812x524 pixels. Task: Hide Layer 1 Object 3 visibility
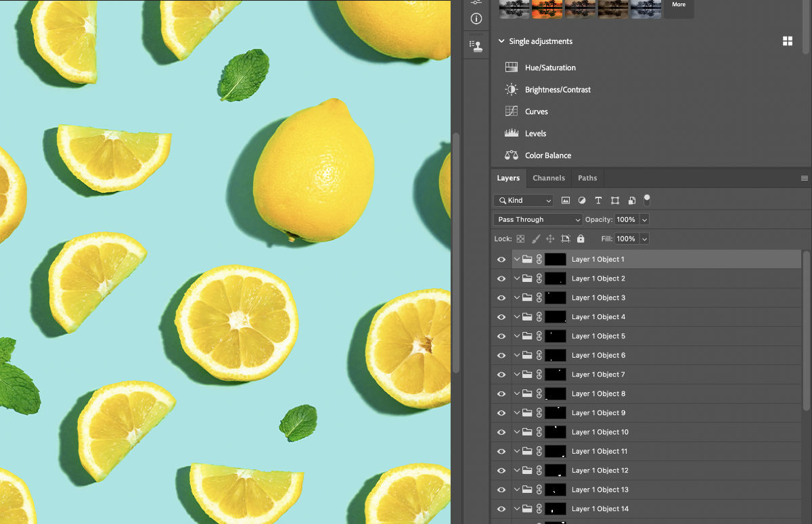pos(501,297)
